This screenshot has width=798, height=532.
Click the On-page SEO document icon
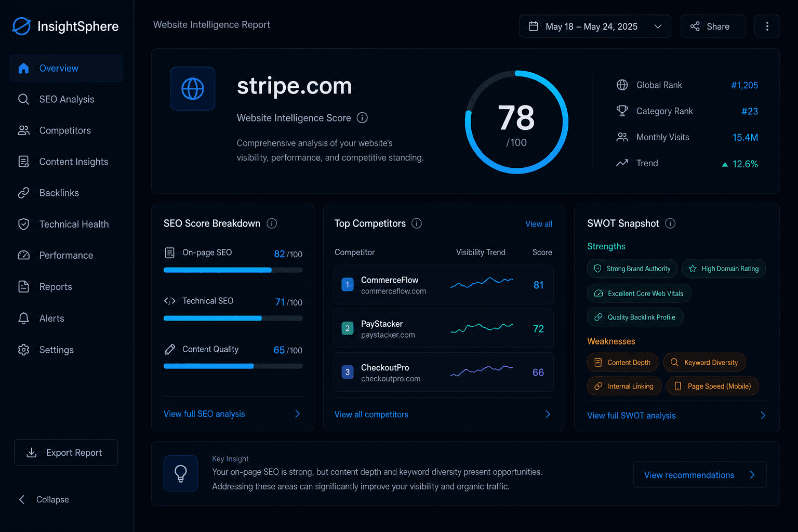(x=169, y=252)
